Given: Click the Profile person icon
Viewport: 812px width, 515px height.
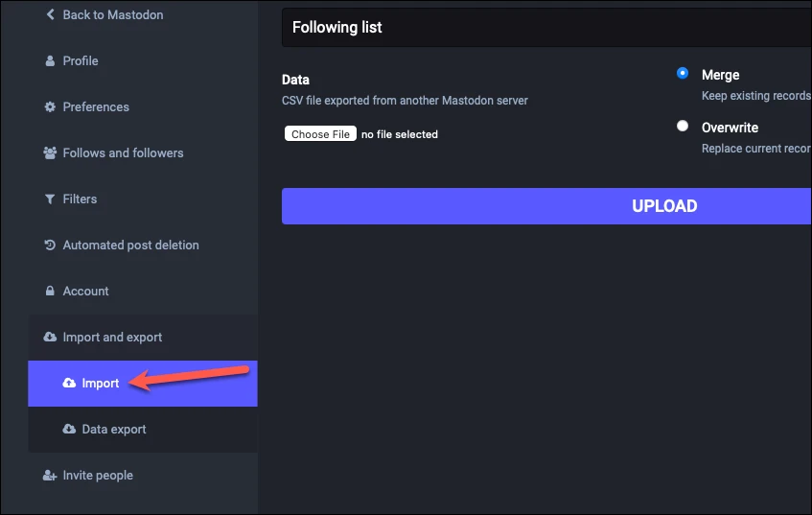Looking at the screenshot, I should 50,60.
